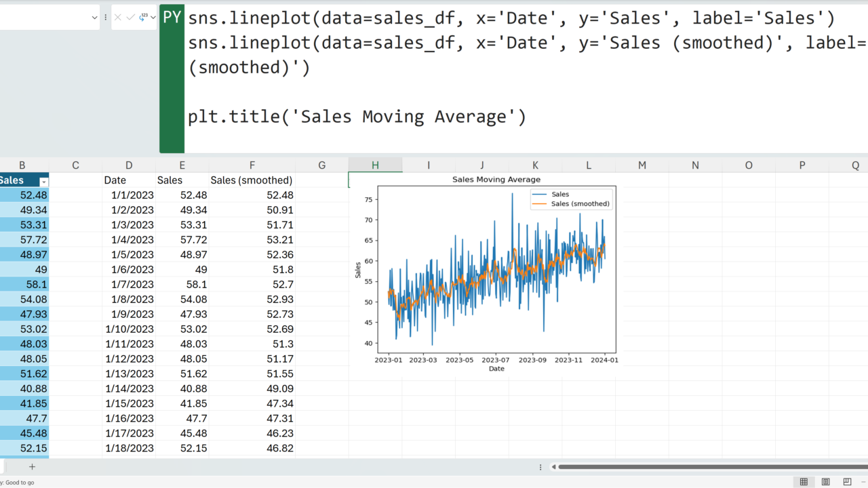Click the three-dot handle beside the Name Box
868x488 pixels.
click(x=106, y=18)
